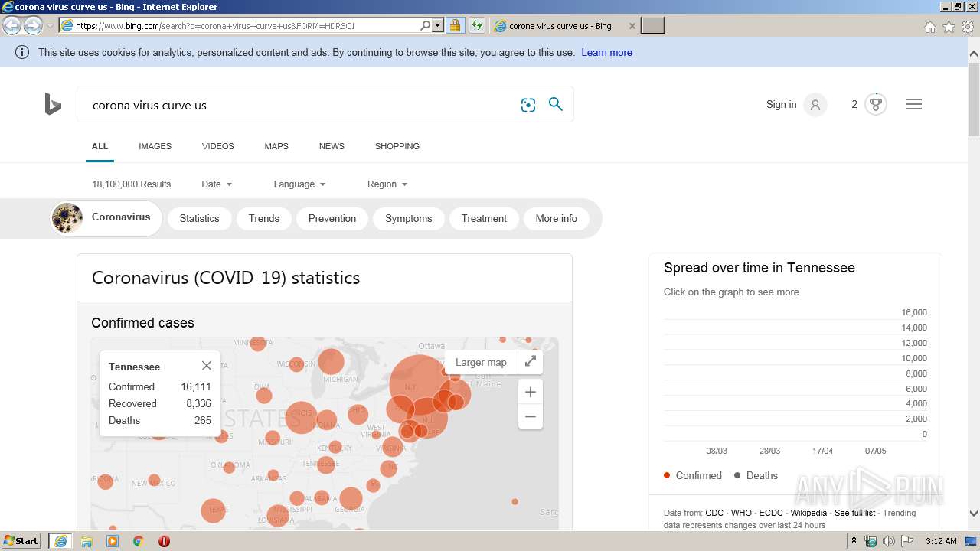Click See full list link
Screen dimensions: 980x551
coord(854,513)
